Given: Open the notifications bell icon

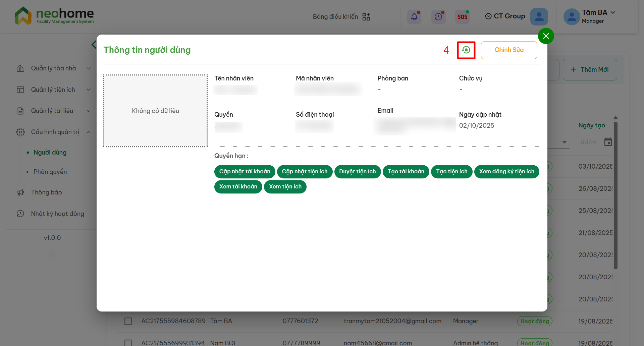Looking at the screenshot, I should point(414,16).
